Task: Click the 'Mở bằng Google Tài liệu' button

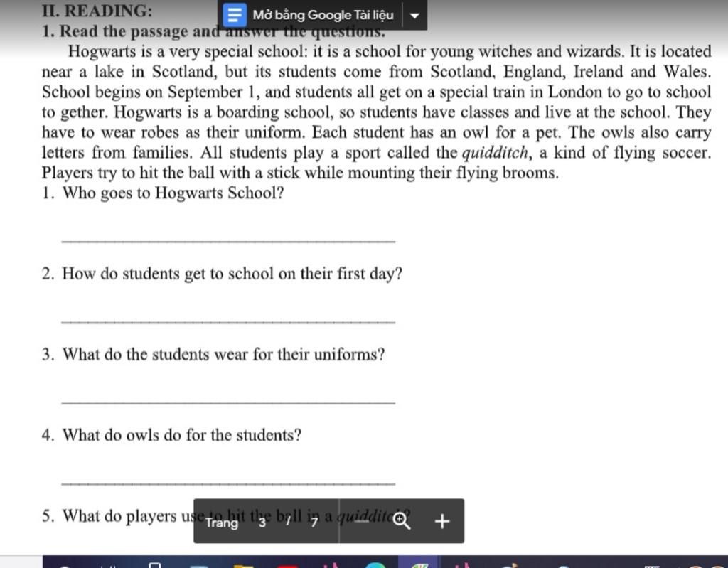Action: pos(310,15)
